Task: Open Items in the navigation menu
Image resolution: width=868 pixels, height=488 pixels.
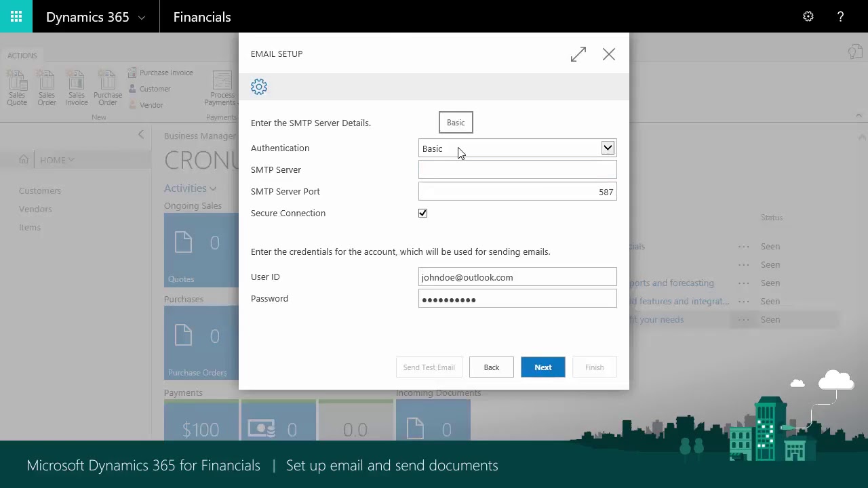Action: pos(30,228)
